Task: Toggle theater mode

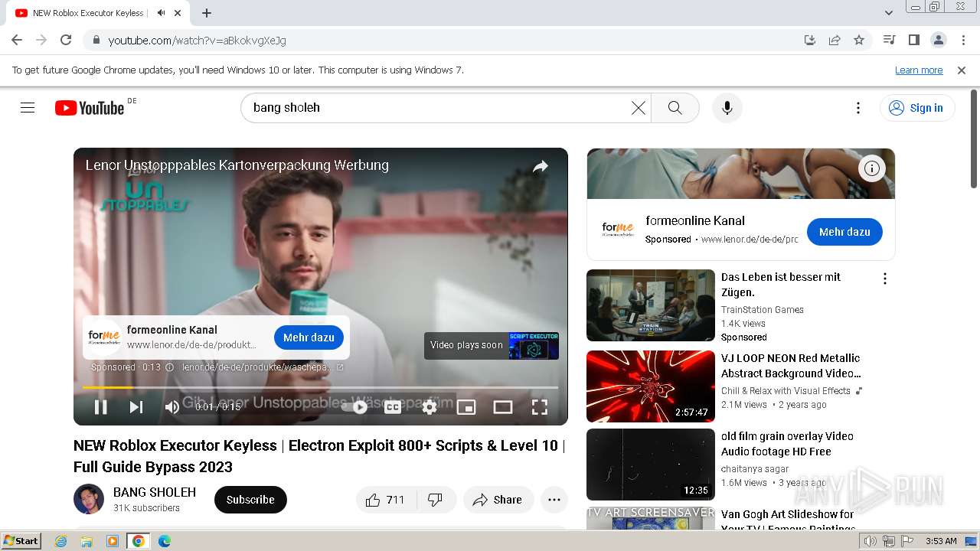Action: pos(503,407)
